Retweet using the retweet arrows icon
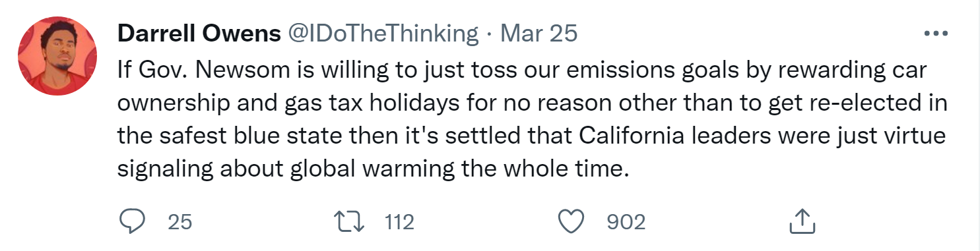Image resolution: width=980 pixels, height=251 pixels. click(350, 222)
